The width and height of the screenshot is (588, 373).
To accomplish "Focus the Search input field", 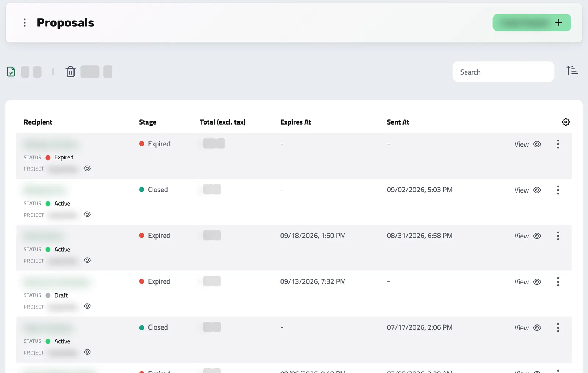I will point(503,72).
